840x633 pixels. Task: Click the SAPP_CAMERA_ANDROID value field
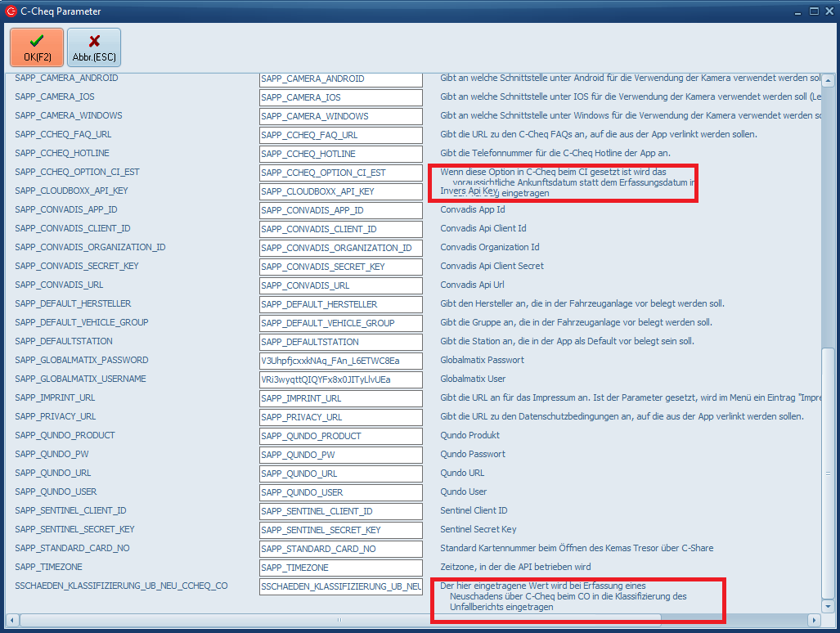pos(340,79)
